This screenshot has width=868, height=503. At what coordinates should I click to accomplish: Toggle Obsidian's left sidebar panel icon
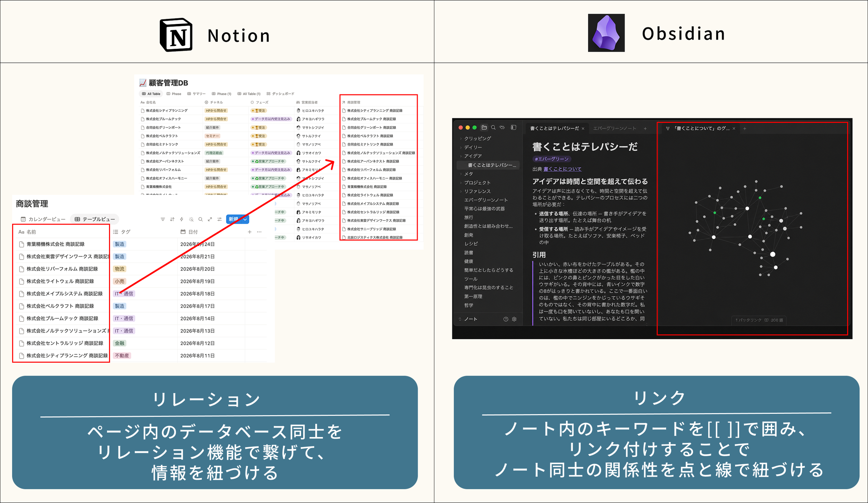click(514, 127)
